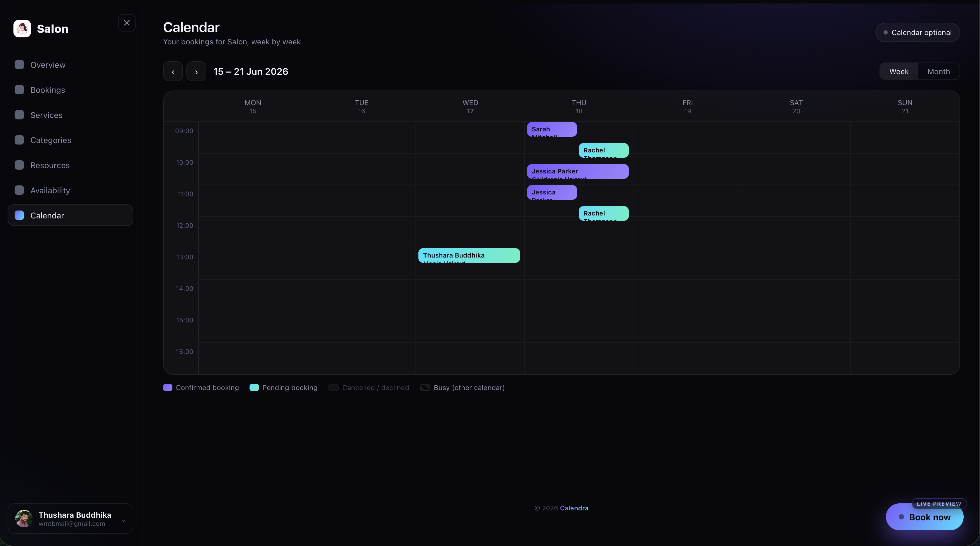The width and height of the screenshot is (980, 546).
Task: Select the THU 18 day header
Action: [x=579, y=107]
